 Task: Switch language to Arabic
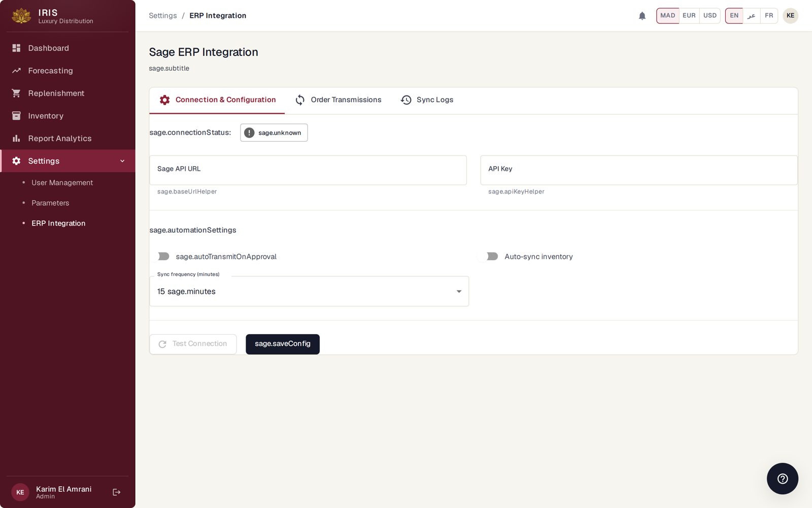click(x=752, y=16)
